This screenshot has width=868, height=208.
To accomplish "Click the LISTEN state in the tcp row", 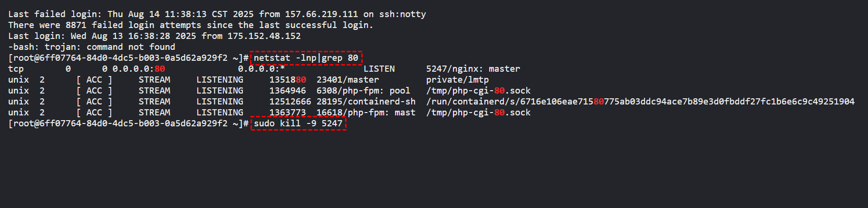I will 379,69.
